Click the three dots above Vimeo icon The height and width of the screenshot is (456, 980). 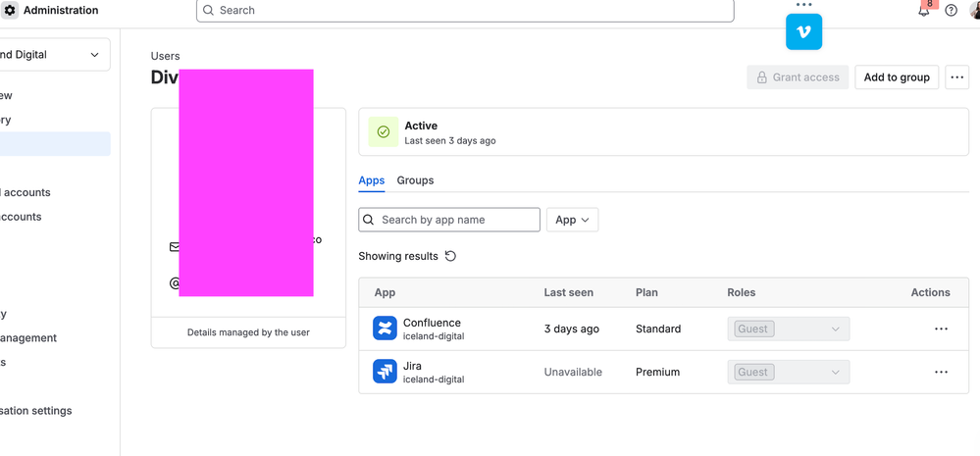coord(803,5)
